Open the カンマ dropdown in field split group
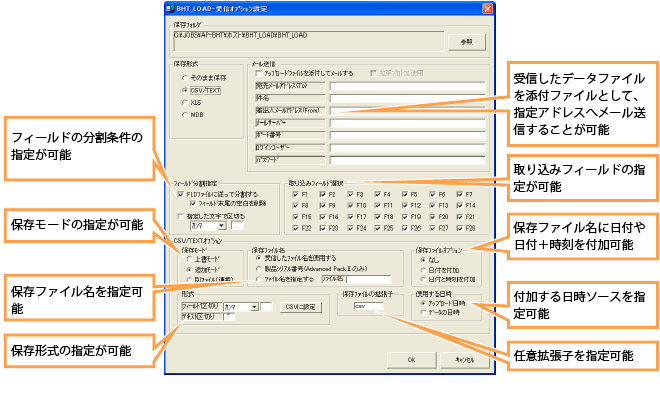660x397 pixels. 222,226
